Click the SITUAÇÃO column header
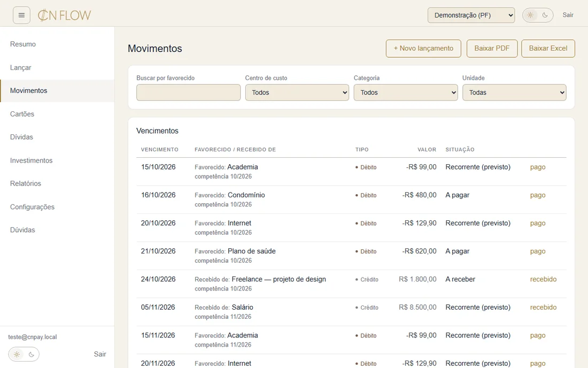The width and height of the screenshot is (588, 368). pos(460,149)
